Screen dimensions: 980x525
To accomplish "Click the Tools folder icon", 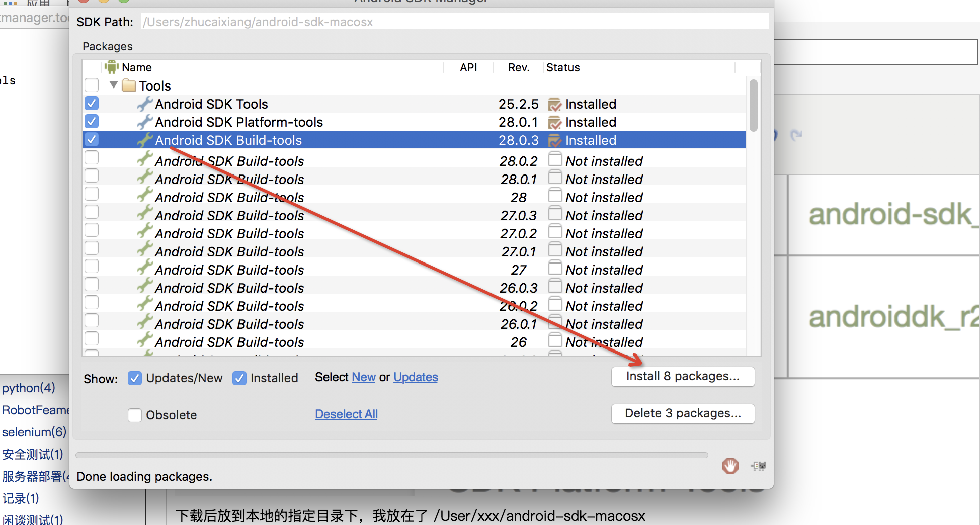I will 129,85.
